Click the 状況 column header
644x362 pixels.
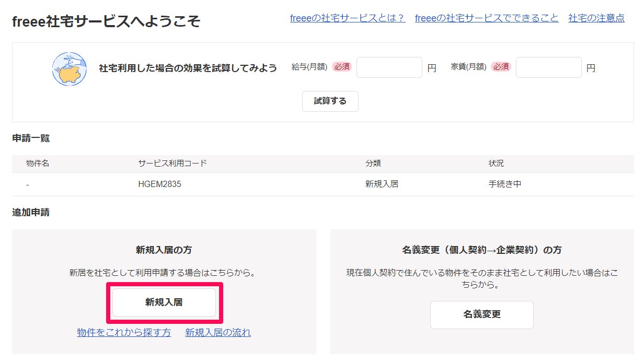point(496,164)
